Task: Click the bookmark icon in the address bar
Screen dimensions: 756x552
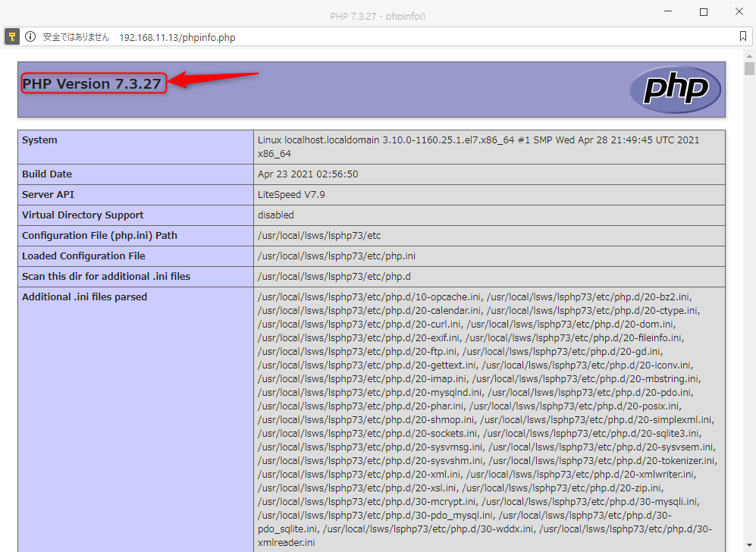Action: [742, 36]
